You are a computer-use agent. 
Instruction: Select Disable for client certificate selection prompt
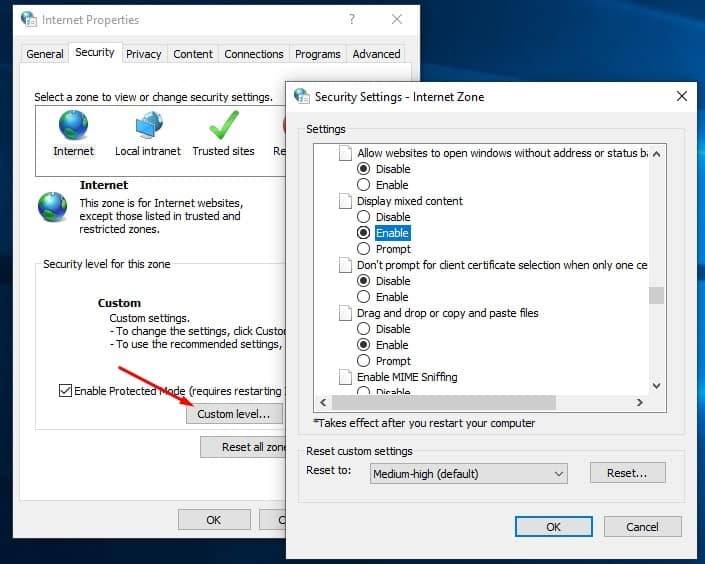(363, 281)
